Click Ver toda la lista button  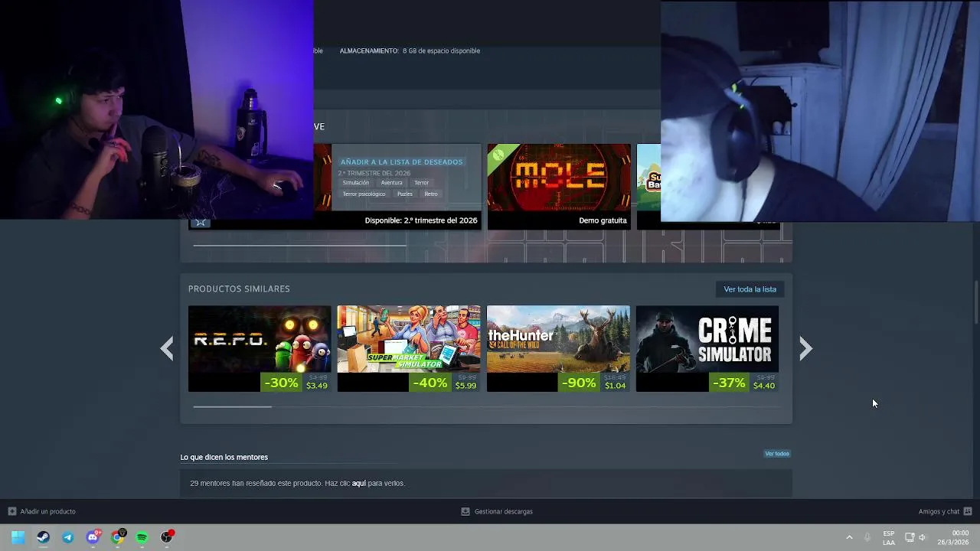[750, 289]
